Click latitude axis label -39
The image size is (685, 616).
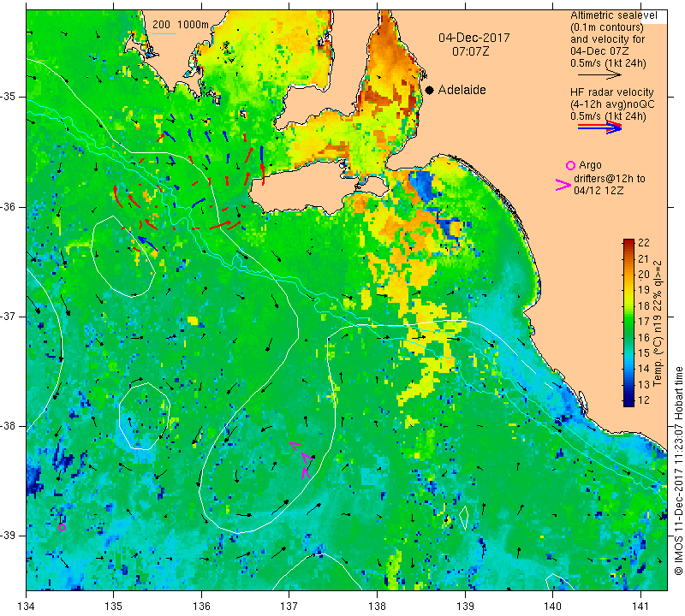click(x=9, y=536)
